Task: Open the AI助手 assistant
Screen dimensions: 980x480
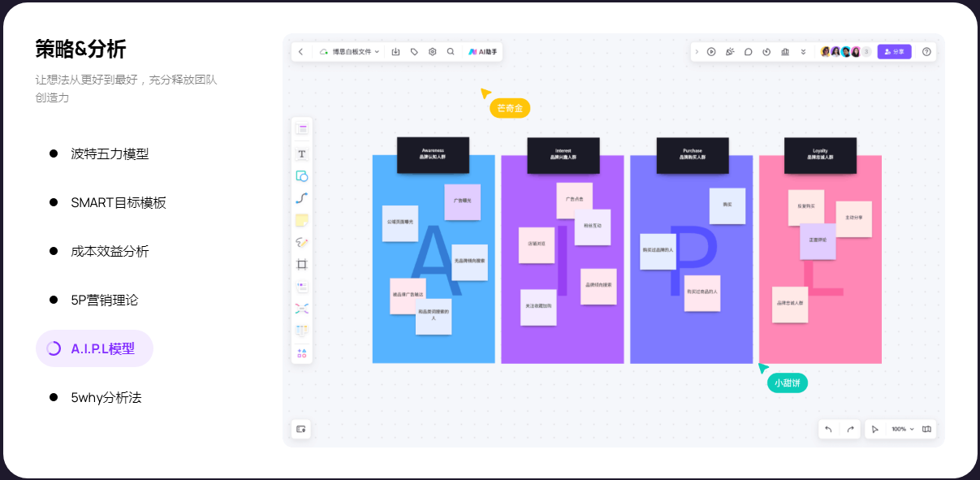Action: 483,51
